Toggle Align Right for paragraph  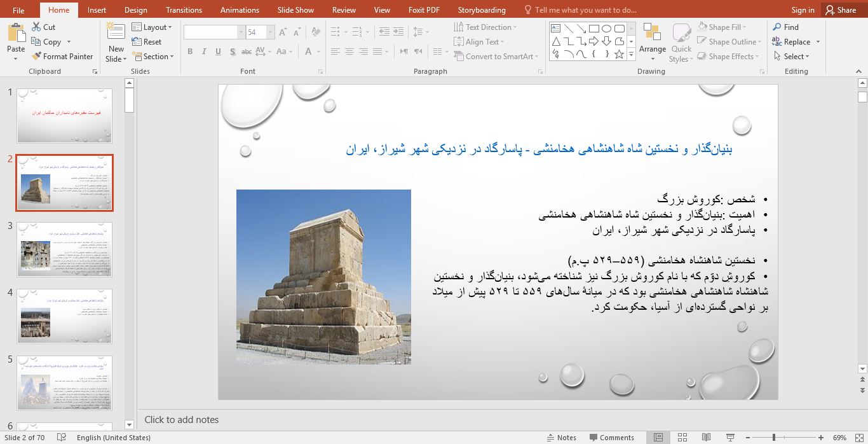point(363,52)
